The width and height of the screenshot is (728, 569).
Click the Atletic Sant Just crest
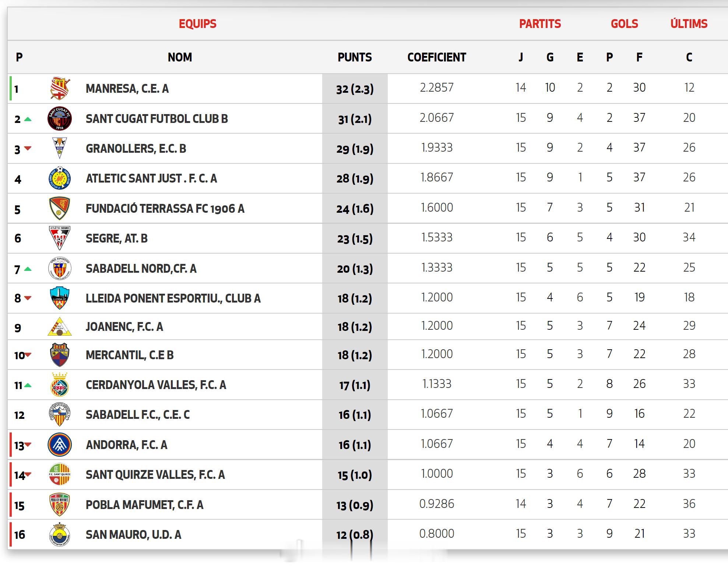click(x=60, y=179)
